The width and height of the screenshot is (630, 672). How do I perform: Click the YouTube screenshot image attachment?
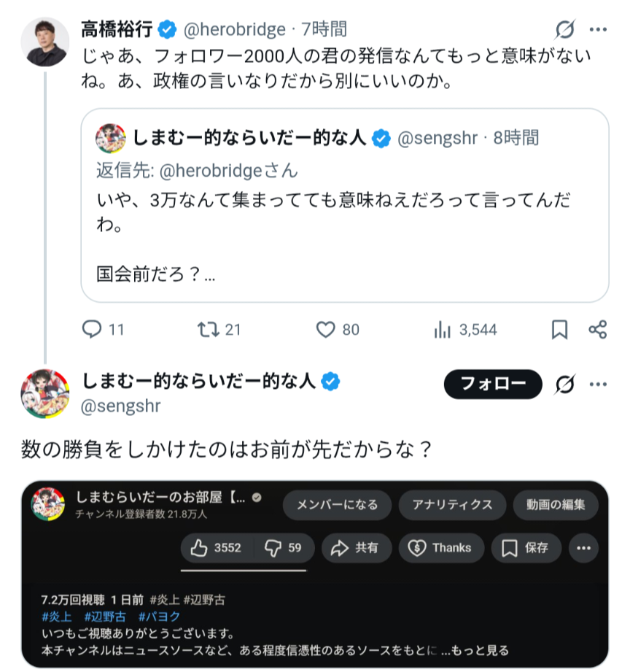[x=315, y=573]
